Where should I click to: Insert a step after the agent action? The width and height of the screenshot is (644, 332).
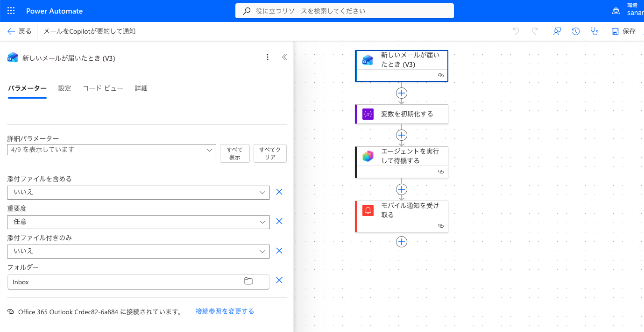402,189
